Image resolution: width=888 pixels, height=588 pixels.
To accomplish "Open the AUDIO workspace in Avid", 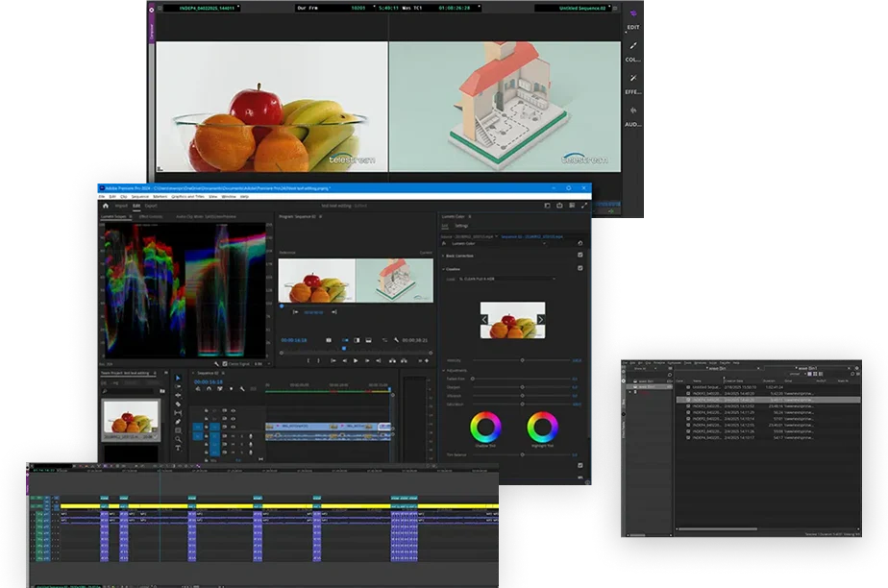I will click(633, 116).
